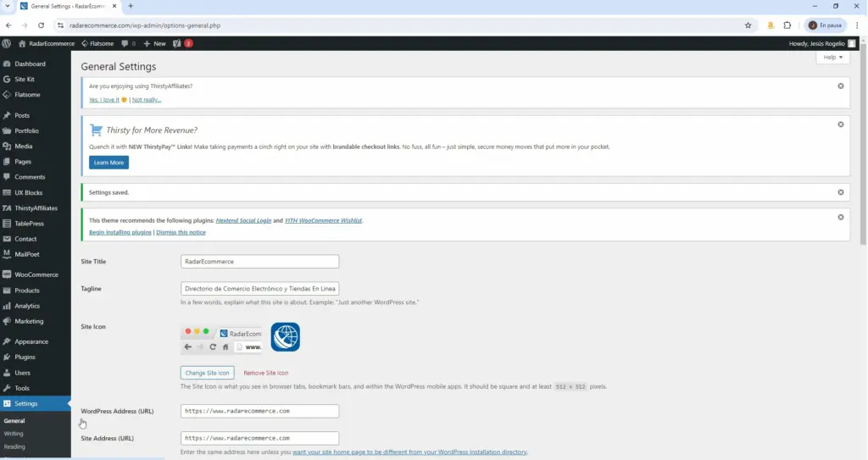Click Dismiss this notice link
This screenshot has width=868, height=460.
tap(181, 232)
